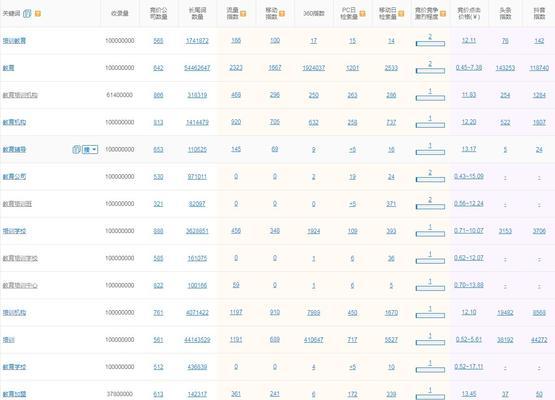Click indexed count 61400000
Viewport: 555px width, 400px height.
coord(120,95)
